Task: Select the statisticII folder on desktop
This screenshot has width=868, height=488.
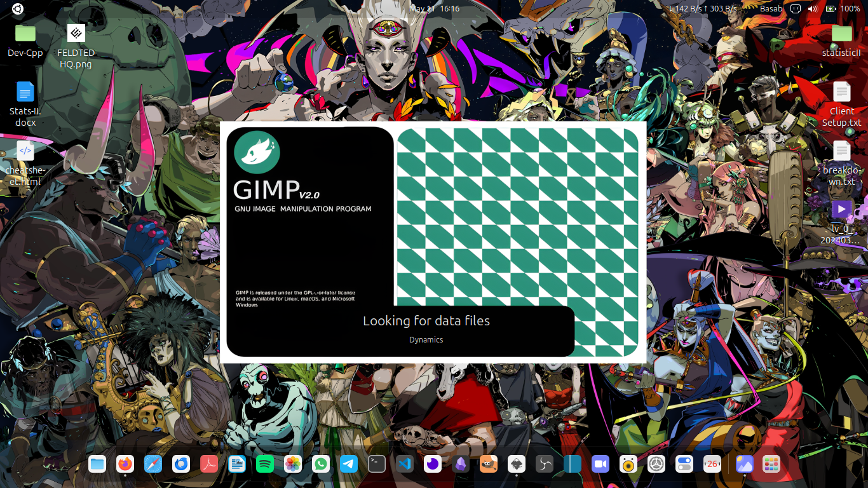Action: (x=841, y=40)
